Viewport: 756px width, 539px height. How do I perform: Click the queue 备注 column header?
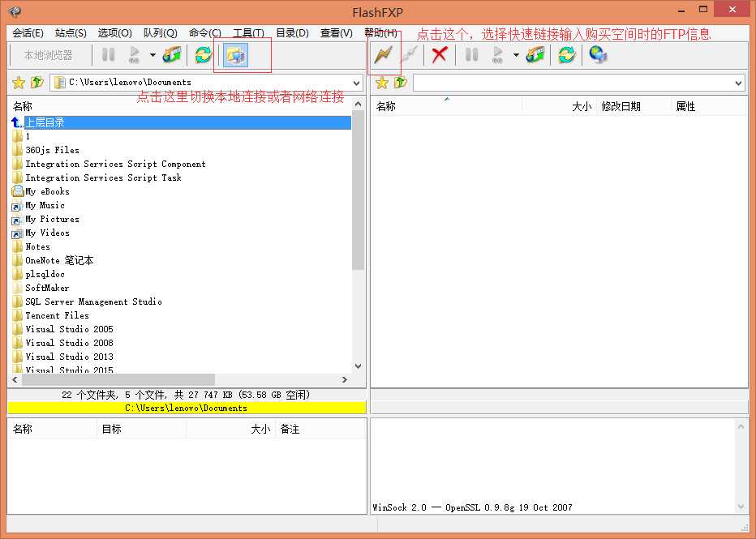(320, 429)
